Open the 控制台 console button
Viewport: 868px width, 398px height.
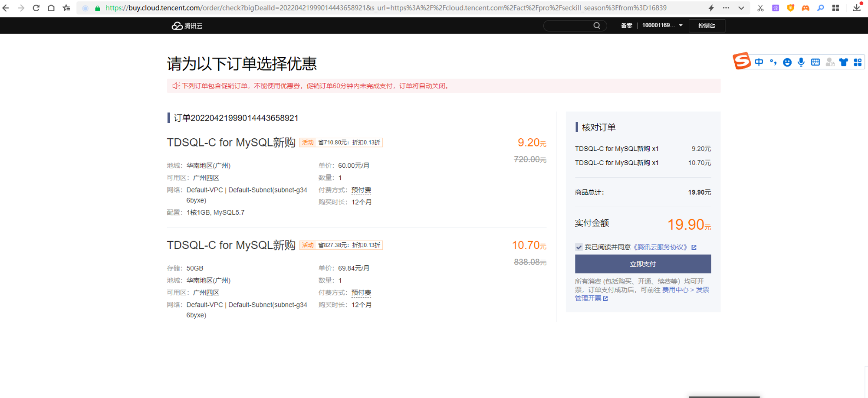707,26
